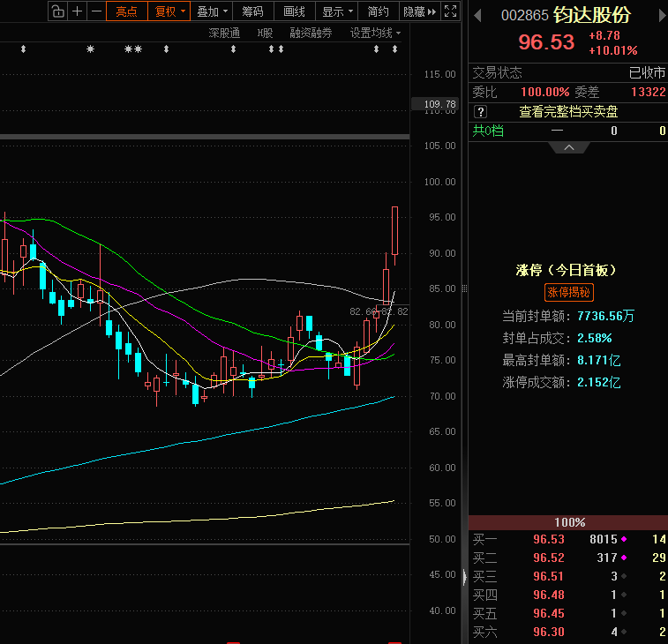This screenshot has height=644, width=668.
Task: Click the 已收市 trading status text
Action: click(x=647, y=73)
